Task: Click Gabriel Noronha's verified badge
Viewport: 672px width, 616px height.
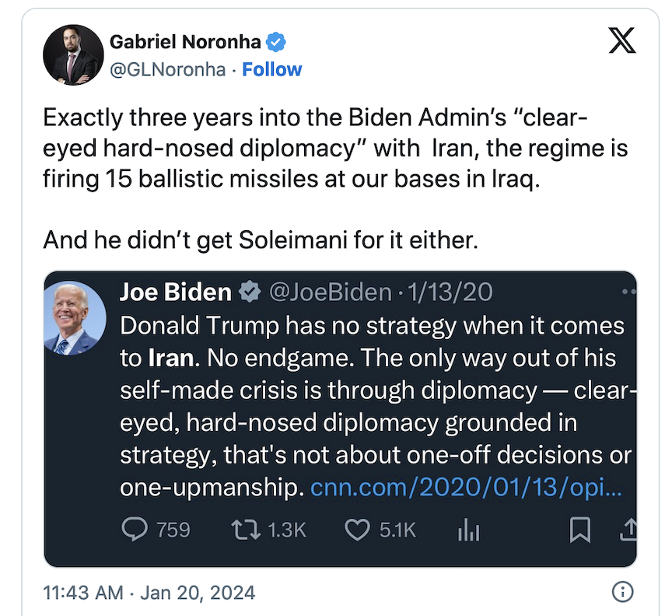Action: click(277, 41)
